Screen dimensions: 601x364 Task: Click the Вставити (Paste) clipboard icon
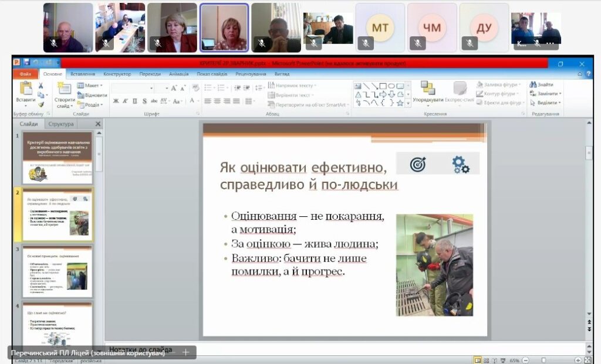25,89
